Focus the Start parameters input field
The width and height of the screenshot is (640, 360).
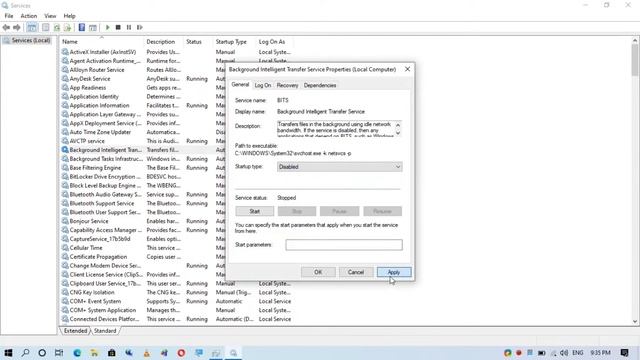pyautogui.click(x=344, y=244)
